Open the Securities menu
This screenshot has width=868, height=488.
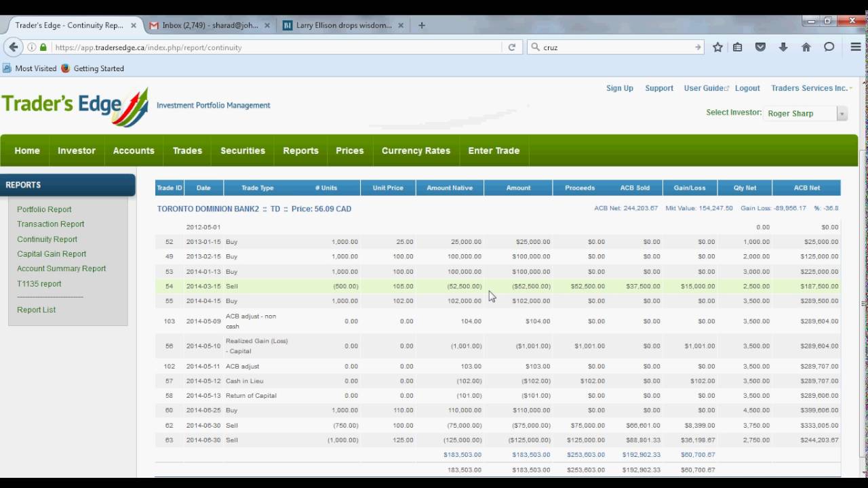pos(243,150)
